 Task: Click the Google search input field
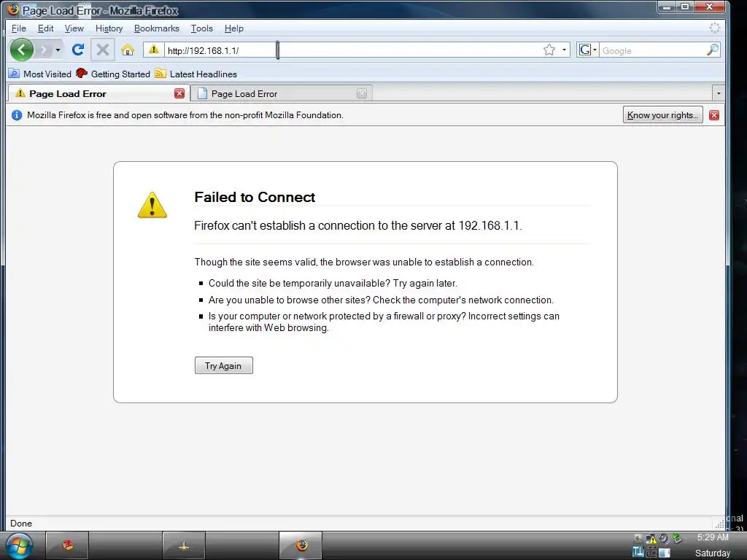[x=652, y=50]
